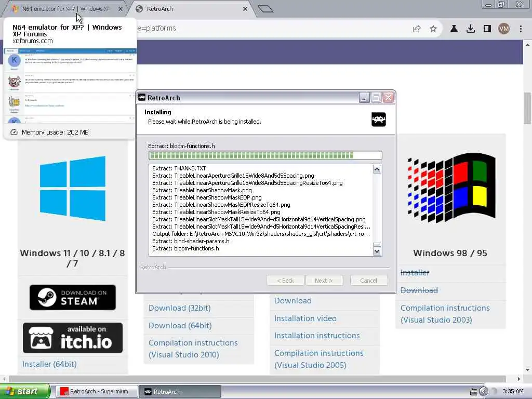Click the Next button in installer
The width and height of the screenshot is (532, 399).
(324, 281)
